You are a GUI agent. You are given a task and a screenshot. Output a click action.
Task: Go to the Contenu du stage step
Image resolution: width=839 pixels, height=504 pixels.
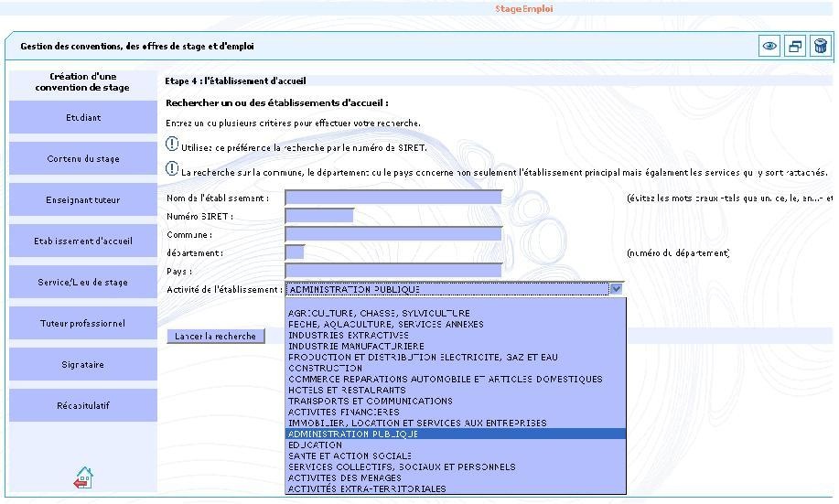click(x=83, y=159)
